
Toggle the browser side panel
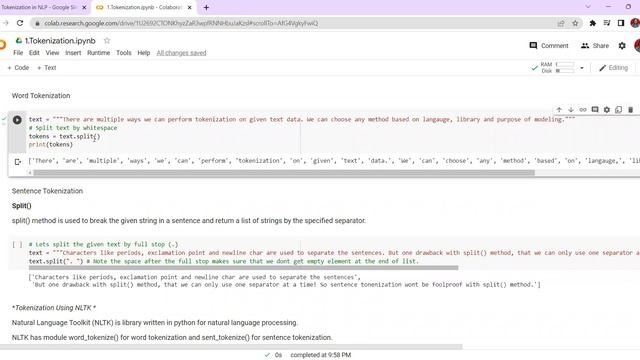click(x=621, y=23)
